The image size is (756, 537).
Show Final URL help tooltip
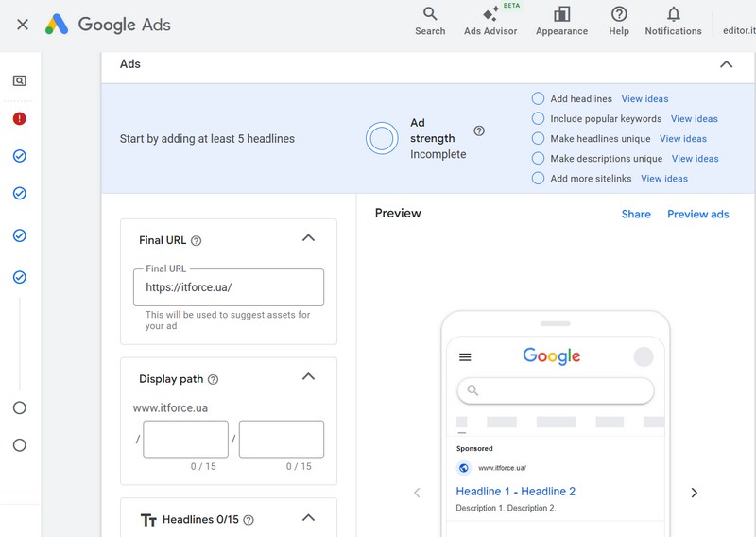[196, 241]
